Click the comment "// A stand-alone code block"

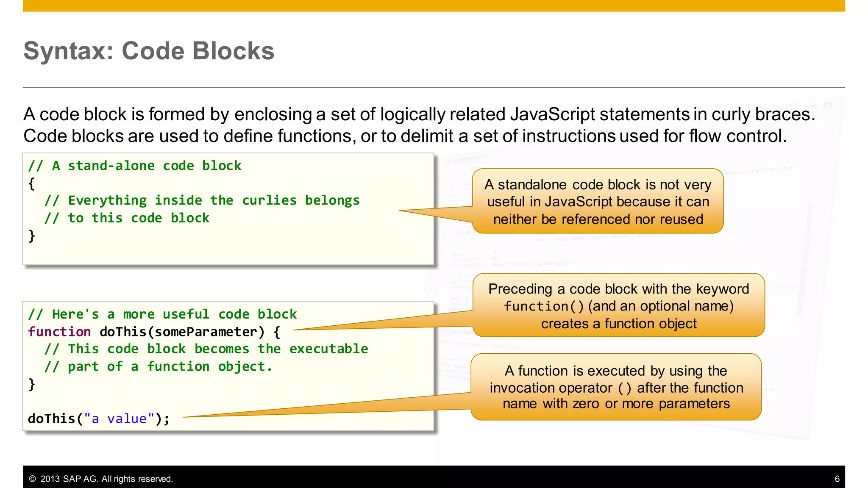(134, 166)
